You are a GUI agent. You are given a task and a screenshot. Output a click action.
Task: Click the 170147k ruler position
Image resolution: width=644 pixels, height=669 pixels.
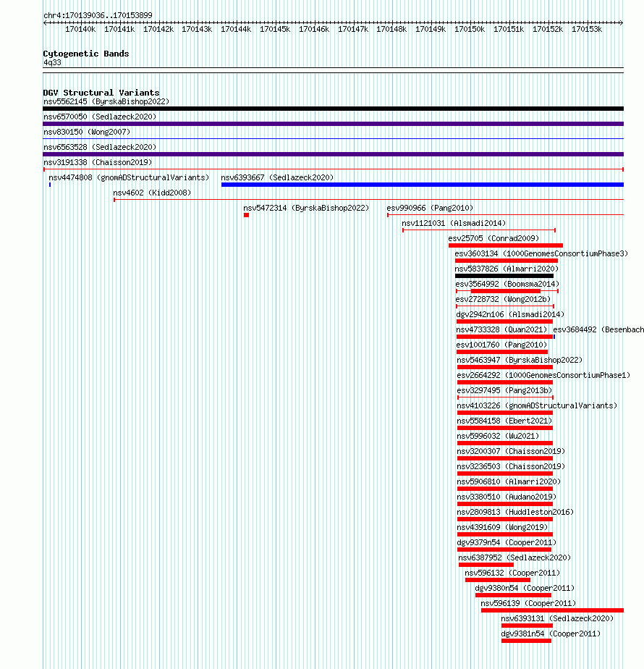coord(353,30)
